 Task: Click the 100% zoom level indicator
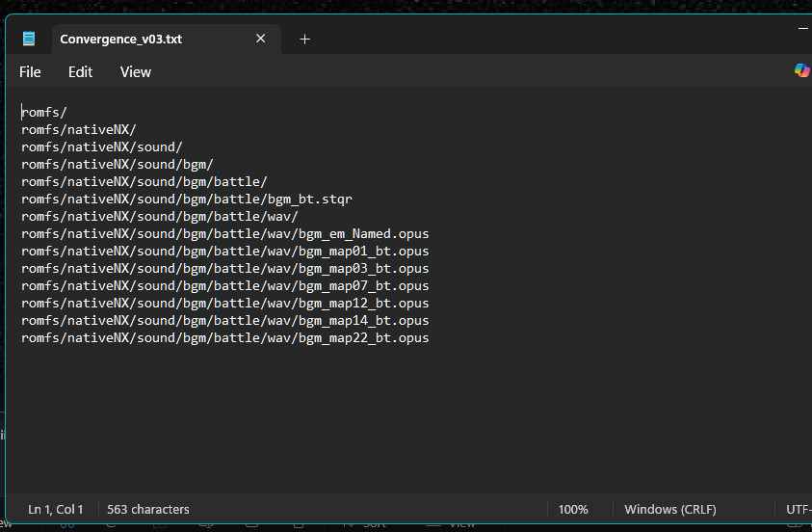(573, 509)
